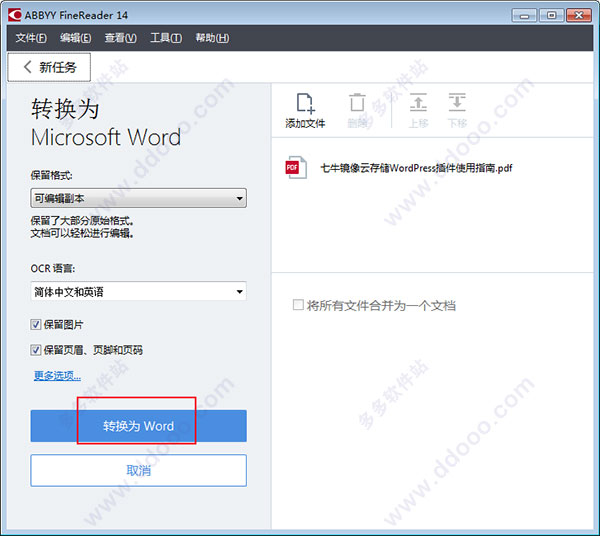Open the OCR language dropdown
Viewport: 600px width, 536px height.
139,292
